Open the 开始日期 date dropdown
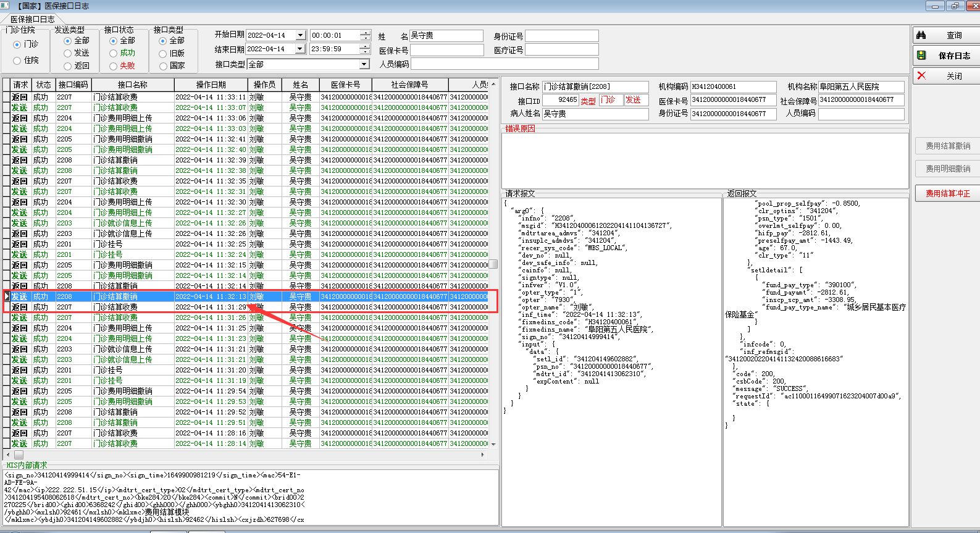The height and width of the screenshot is (533, 980). click(x=300, y=35)
